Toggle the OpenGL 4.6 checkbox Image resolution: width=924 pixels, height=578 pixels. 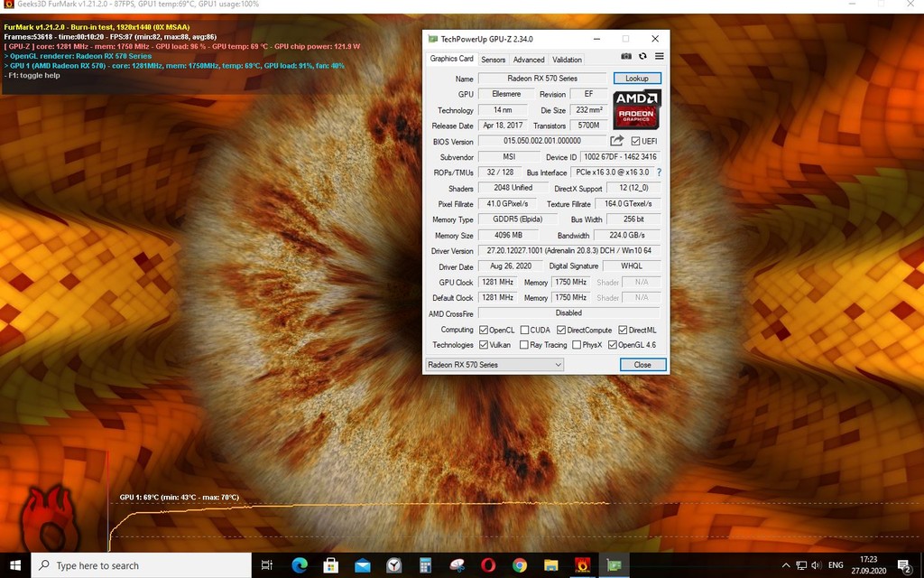coord(613,344)
